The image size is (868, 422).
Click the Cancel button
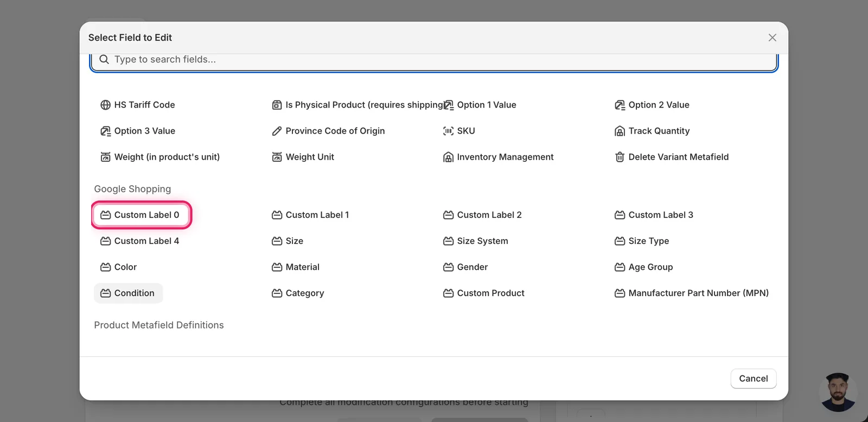point(754,379)
